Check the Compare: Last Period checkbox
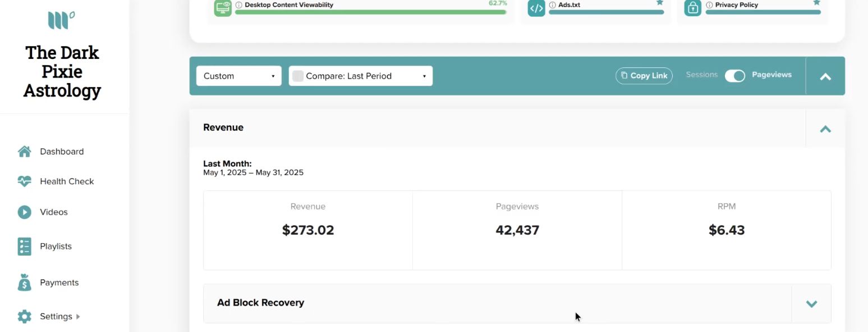The height and width of the screenshot is (332, 868). tap(298, 76)
